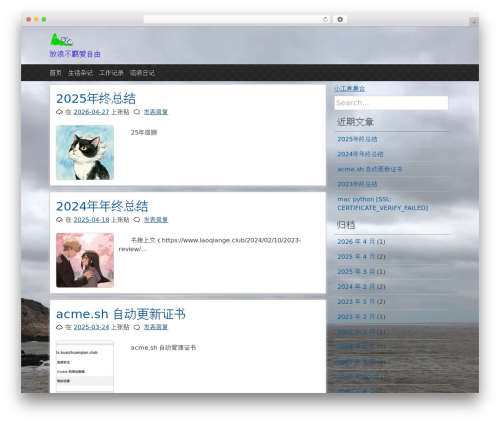The width and height of the screenshot is (500, 423).
Task: Open mac python SSL CERTIFICATE_VERIFY_FAILED article
Action: 383,204
